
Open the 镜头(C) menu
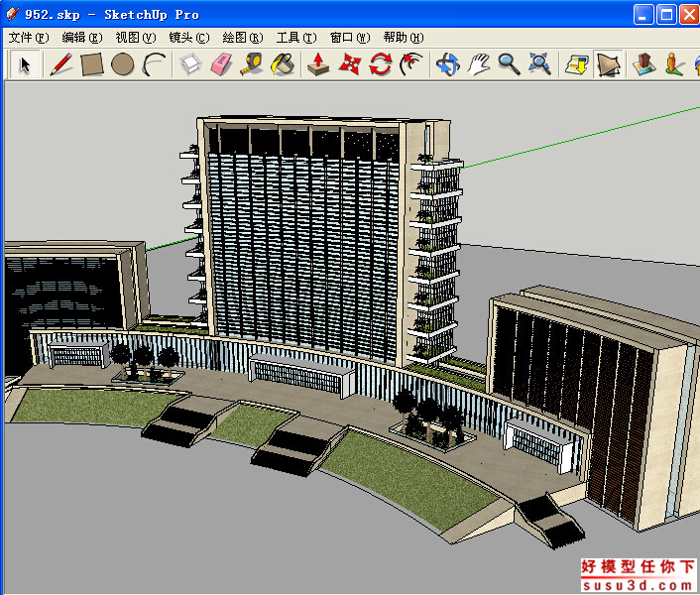point(189,38)
